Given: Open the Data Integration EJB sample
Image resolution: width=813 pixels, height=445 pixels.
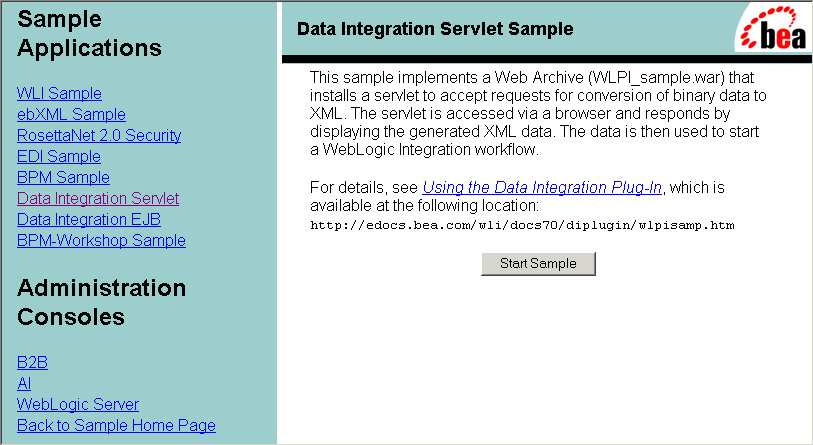Looking at the screenshot, I should (x=89, y=219).
